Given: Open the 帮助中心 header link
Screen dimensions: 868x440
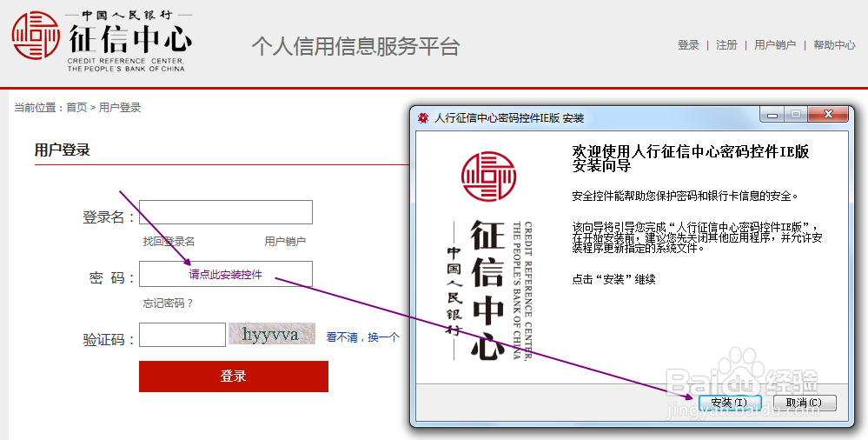Looking at the screenshot, I should (834, 45).
